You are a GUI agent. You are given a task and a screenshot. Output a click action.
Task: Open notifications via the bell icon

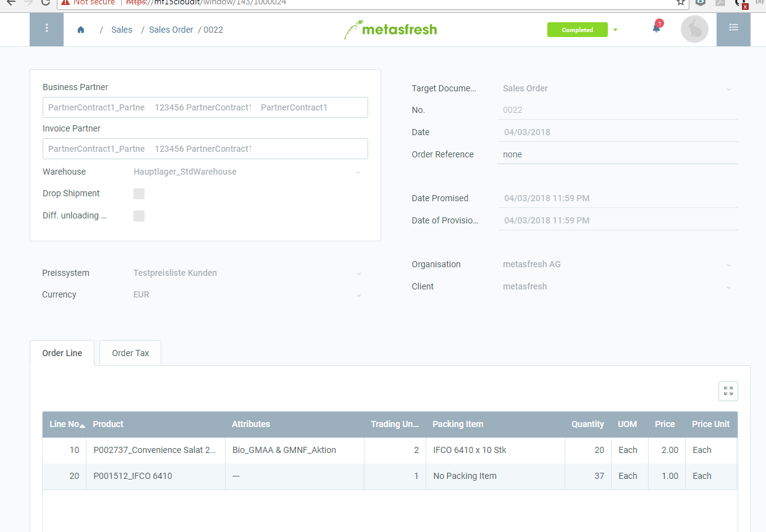click(x=655, y=28)
